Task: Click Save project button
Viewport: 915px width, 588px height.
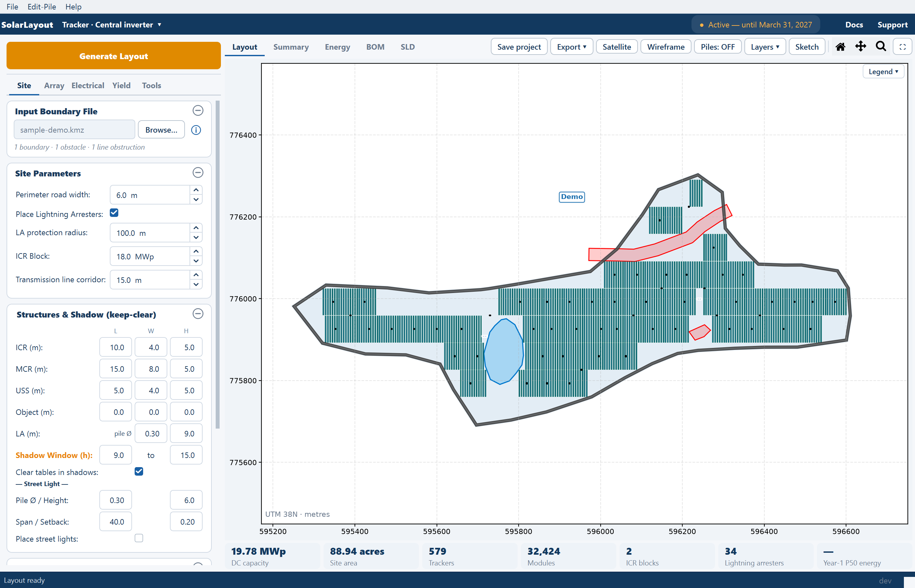Action: point(519,47)
